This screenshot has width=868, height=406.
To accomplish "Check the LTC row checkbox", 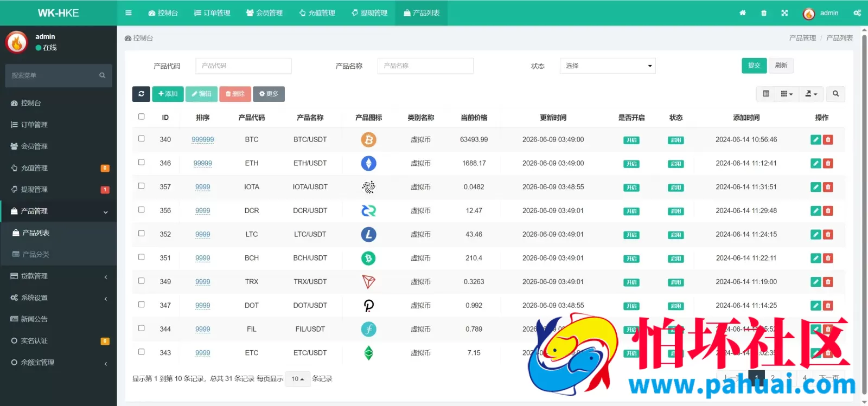I will coord(142,234).
